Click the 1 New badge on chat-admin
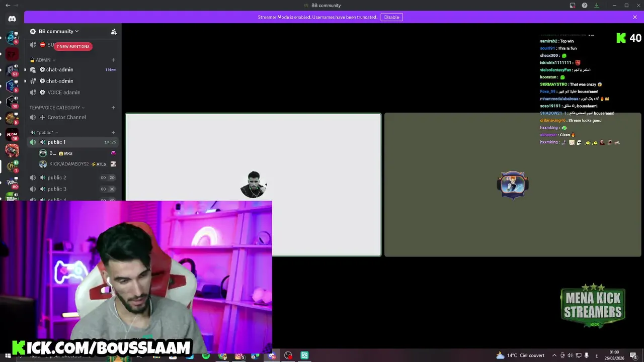 111,70
